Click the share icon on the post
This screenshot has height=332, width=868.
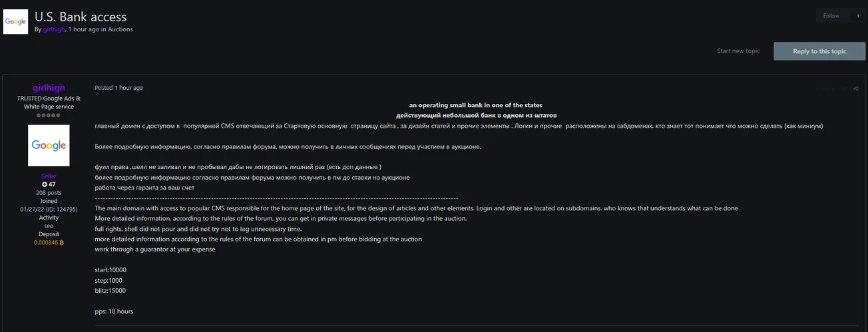click(x=856, y=88)
